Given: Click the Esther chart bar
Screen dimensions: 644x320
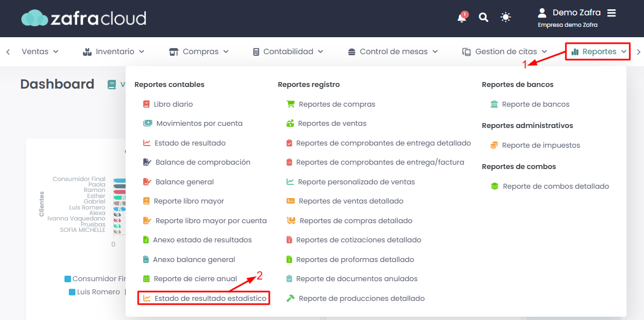Looking at the screenshot, I should pos(120,197).
